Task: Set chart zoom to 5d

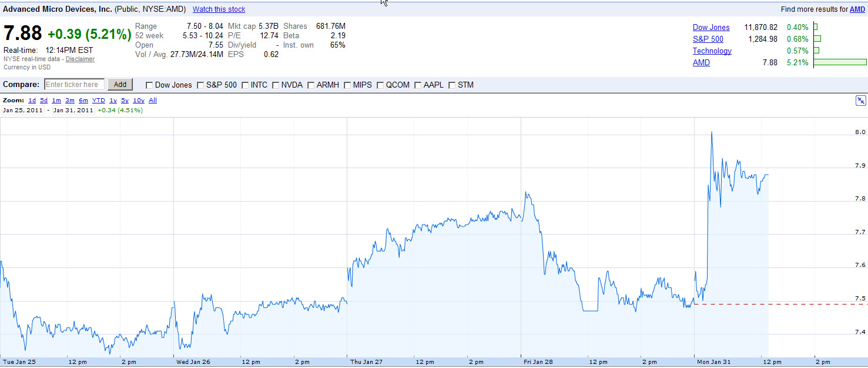Action: 43,101
